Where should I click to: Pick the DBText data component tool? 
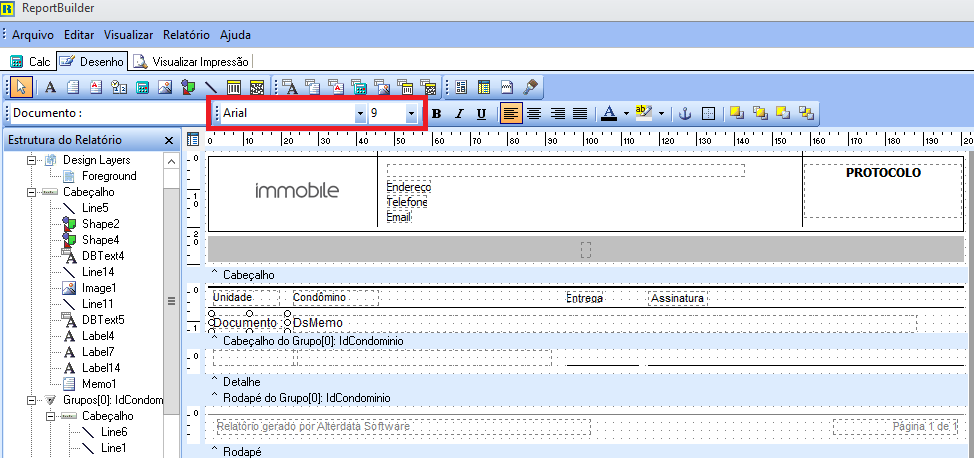[x=290, y=87]
